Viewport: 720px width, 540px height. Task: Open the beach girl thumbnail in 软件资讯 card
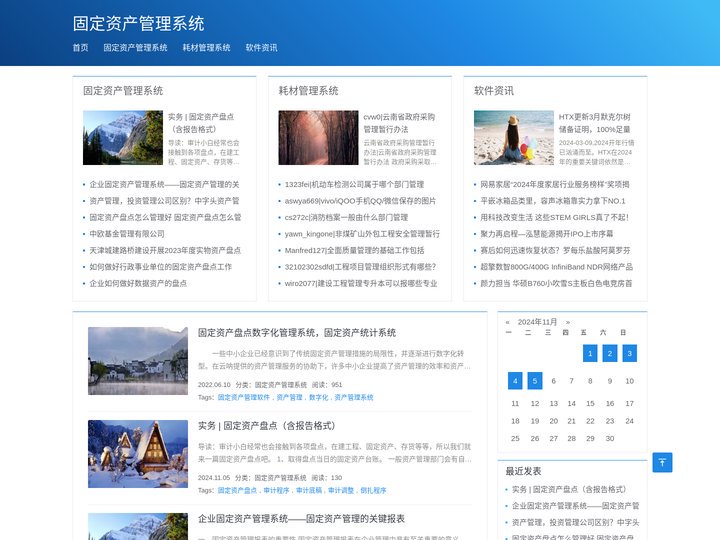click(x=514, y=137)
